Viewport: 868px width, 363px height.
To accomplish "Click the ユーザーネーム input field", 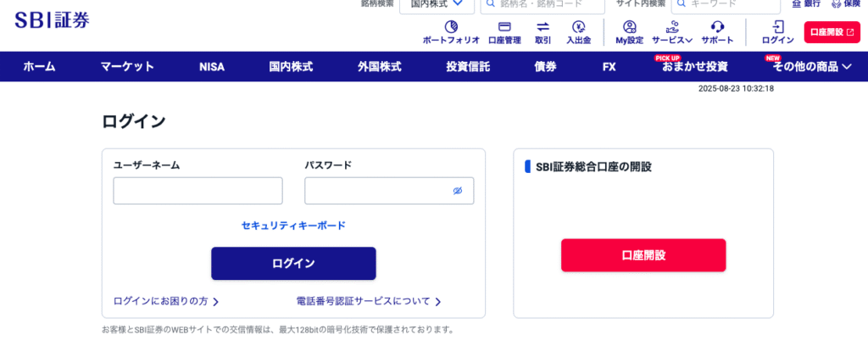I will [198, 191].
